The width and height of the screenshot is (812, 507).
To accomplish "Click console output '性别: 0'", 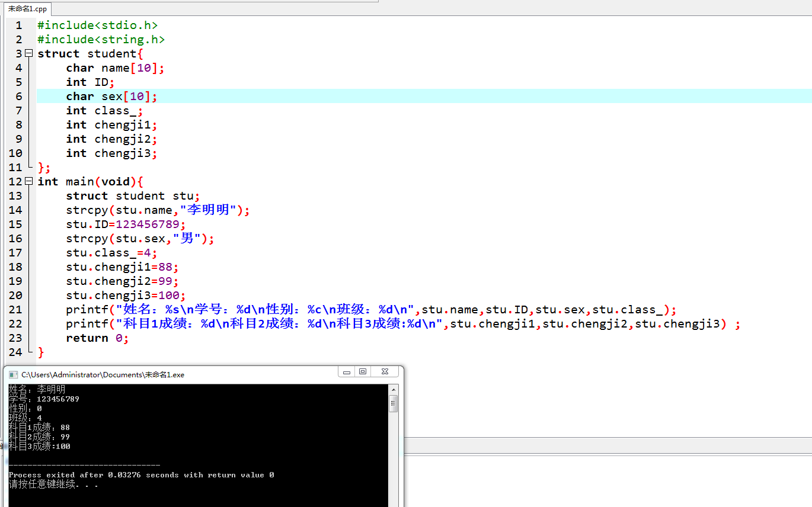I will (x=25, y=409).
